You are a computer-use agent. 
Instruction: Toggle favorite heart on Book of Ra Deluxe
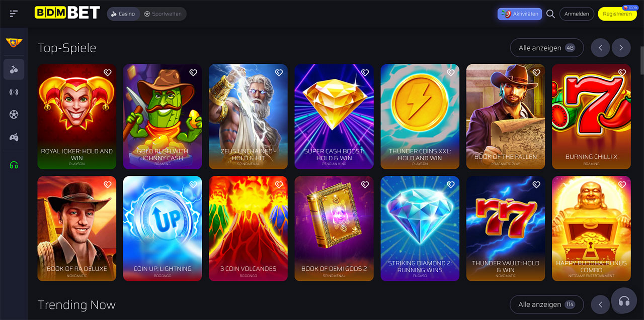coord(107,185)
